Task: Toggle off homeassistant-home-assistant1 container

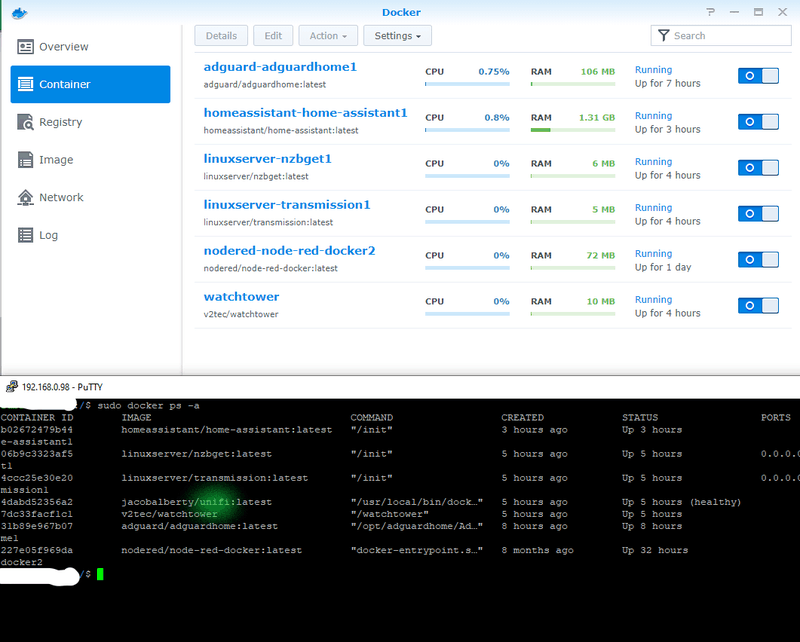Action: 758,121
